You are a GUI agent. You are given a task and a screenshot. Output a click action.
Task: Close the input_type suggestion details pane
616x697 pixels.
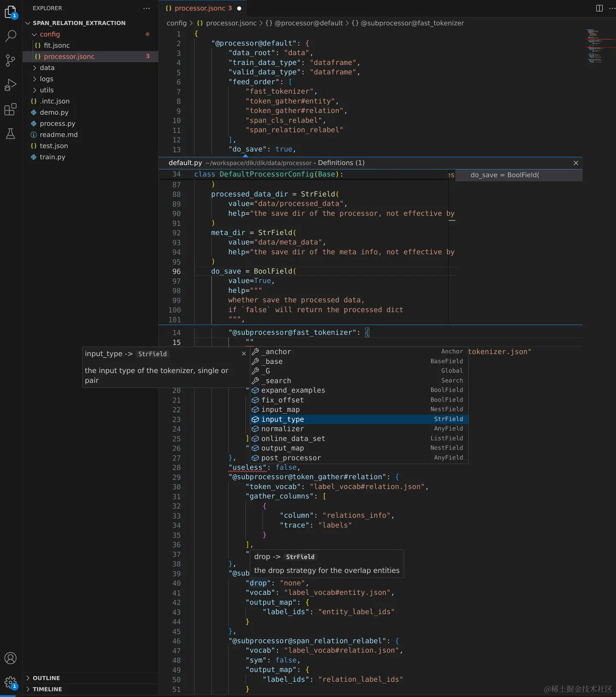pos(244,354)
